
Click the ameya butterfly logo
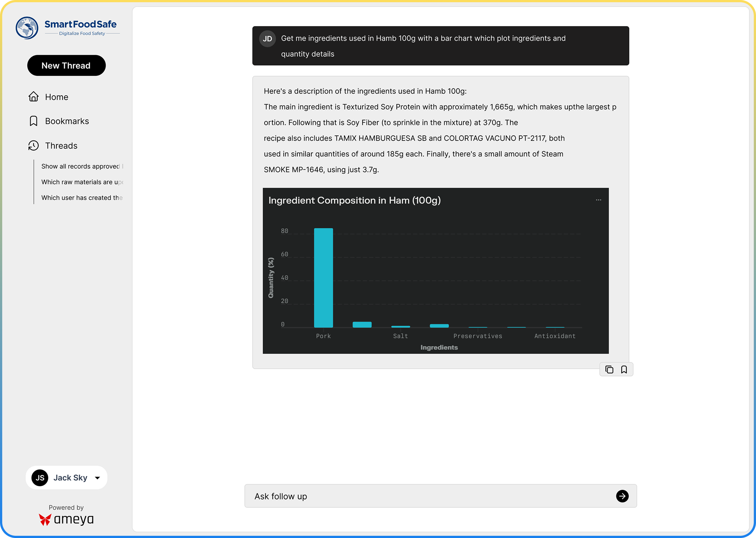45,520
